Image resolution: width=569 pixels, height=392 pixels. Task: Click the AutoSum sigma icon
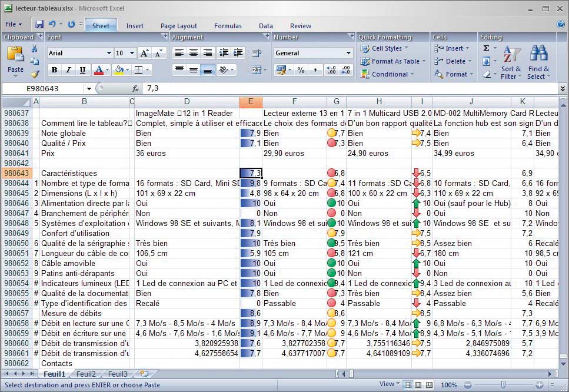(486, 48)
